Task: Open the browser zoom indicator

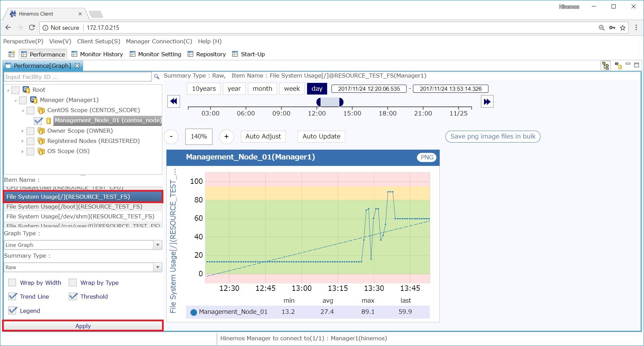Action: (x=601, y=28)
